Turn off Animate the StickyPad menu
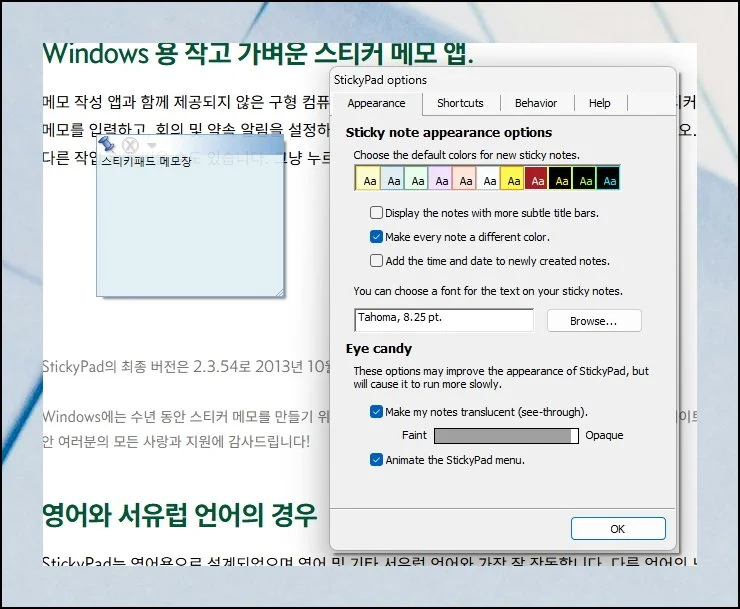Image resolution: width=740 pixels, height=609 pixels. point(376,460)
